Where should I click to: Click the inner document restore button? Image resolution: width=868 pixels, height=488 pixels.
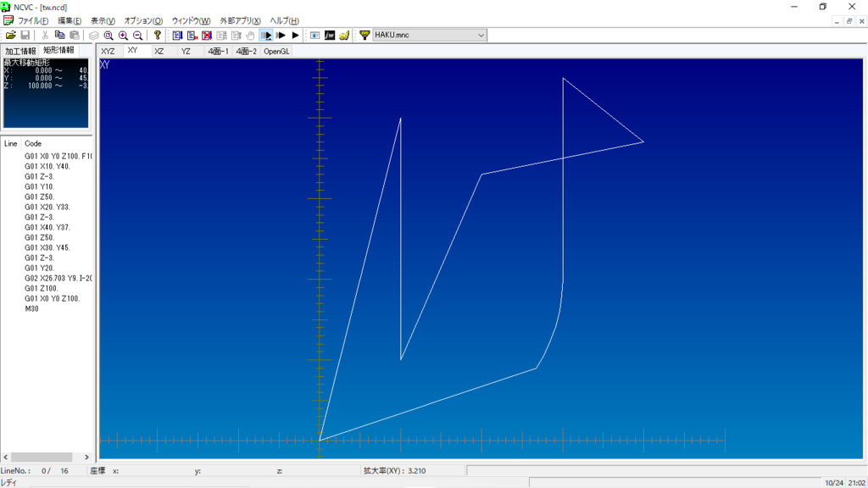coord(849,21)
